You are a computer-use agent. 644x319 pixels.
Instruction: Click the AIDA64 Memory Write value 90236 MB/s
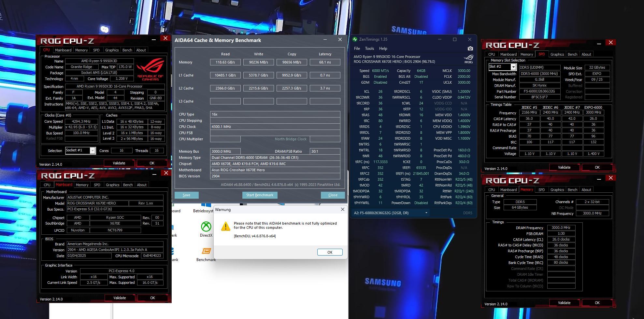(259, 62)
